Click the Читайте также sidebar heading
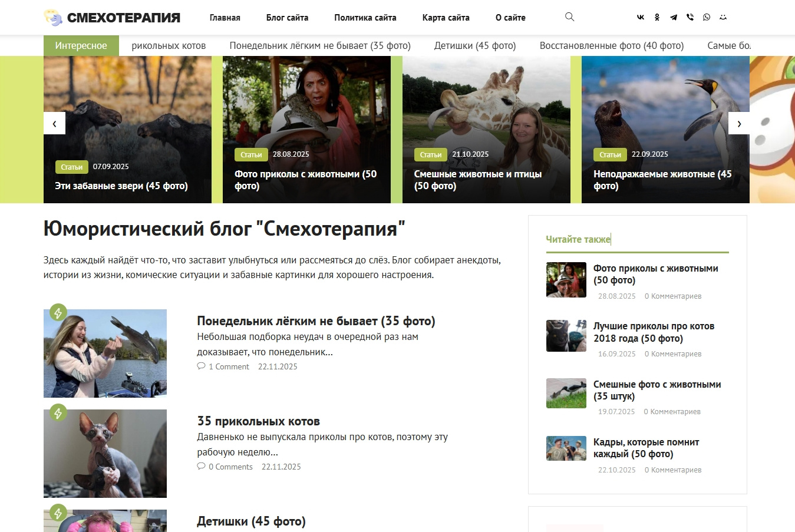This screenshot has height=532, width=795. point(578,239)
